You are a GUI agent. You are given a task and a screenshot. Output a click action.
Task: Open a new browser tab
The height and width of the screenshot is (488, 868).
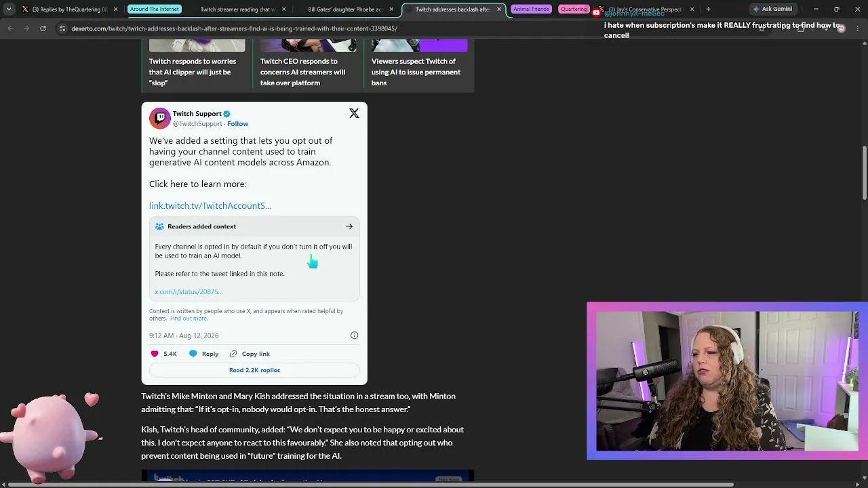[708, 9]
